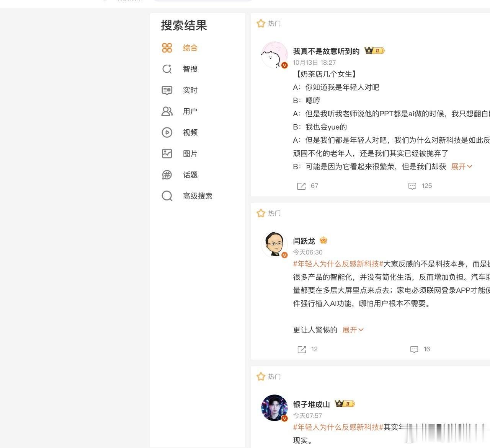
Task: Expand the 我真不是故意听到的 post with 展开
Action: tap(462, 166)
